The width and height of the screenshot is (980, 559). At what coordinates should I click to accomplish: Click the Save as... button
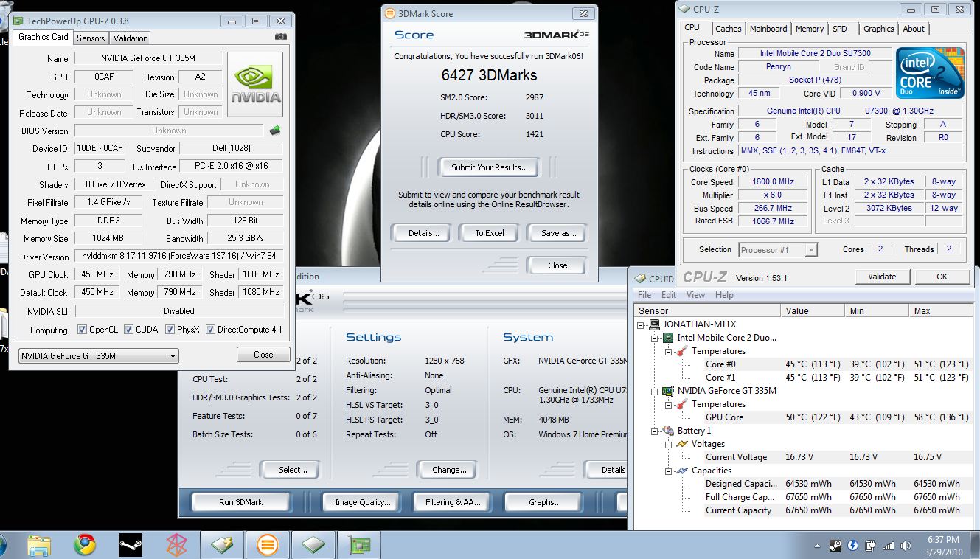tap(558, 233)
